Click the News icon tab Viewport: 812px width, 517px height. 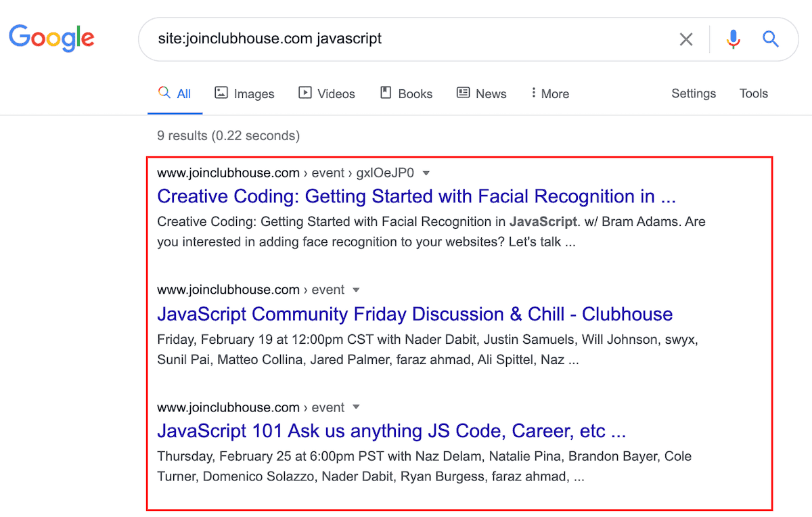tap(464, 93)
